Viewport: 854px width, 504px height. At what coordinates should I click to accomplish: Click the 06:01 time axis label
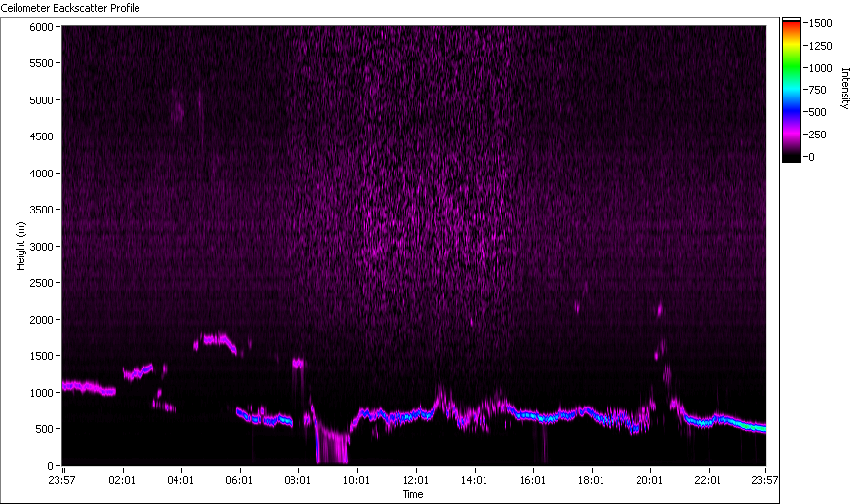coord(239,480)
